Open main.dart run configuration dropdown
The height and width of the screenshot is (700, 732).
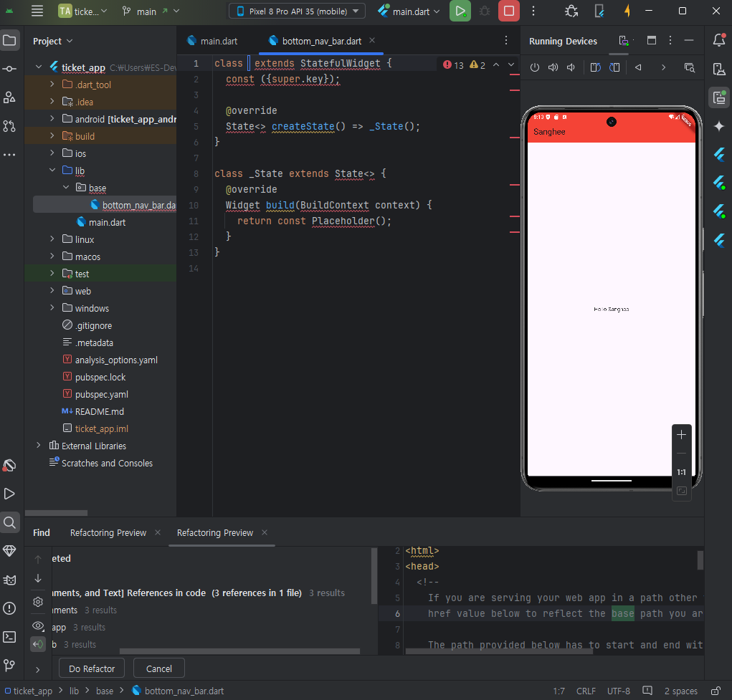(409, 11)
